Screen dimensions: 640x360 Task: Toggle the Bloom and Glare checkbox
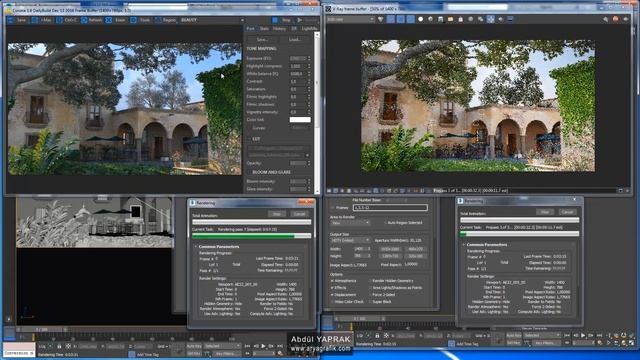coord(249,172)
